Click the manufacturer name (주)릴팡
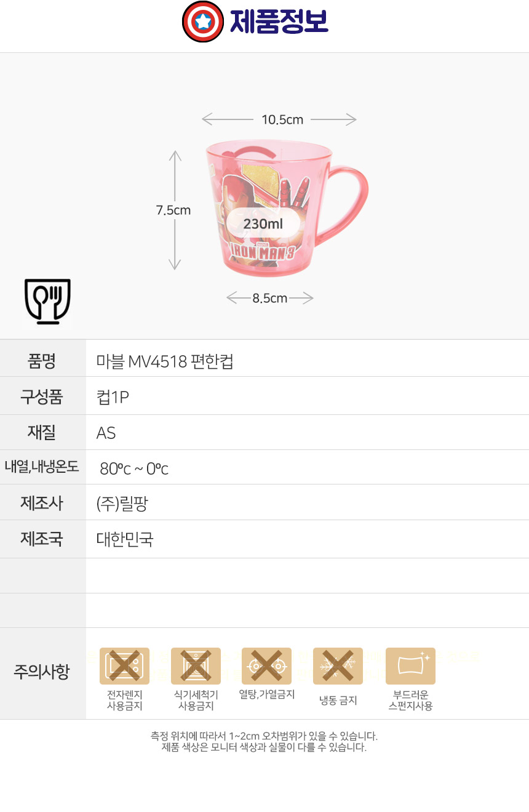Image resolution: width=529 pixels, height=812 pixels. tap(122, 504)
